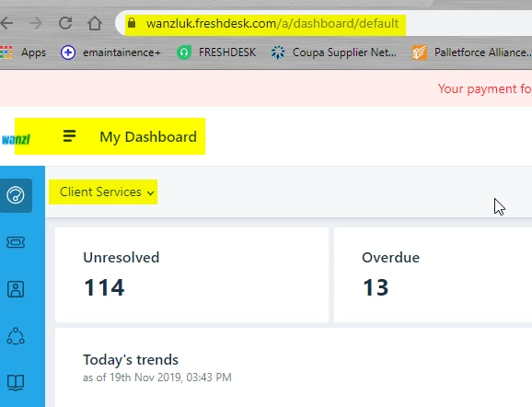Go to browser home page icon
This screenshot has height=407, width=532.
point(95,23)
